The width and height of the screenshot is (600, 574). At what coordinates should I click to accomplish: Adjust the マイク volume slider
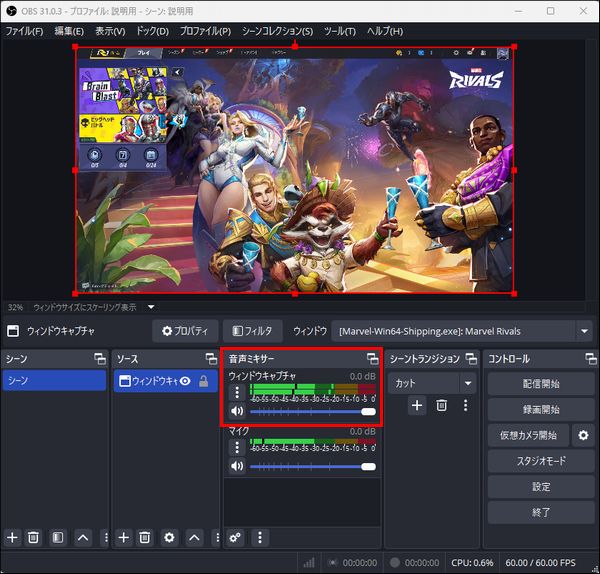coord(313,466)
